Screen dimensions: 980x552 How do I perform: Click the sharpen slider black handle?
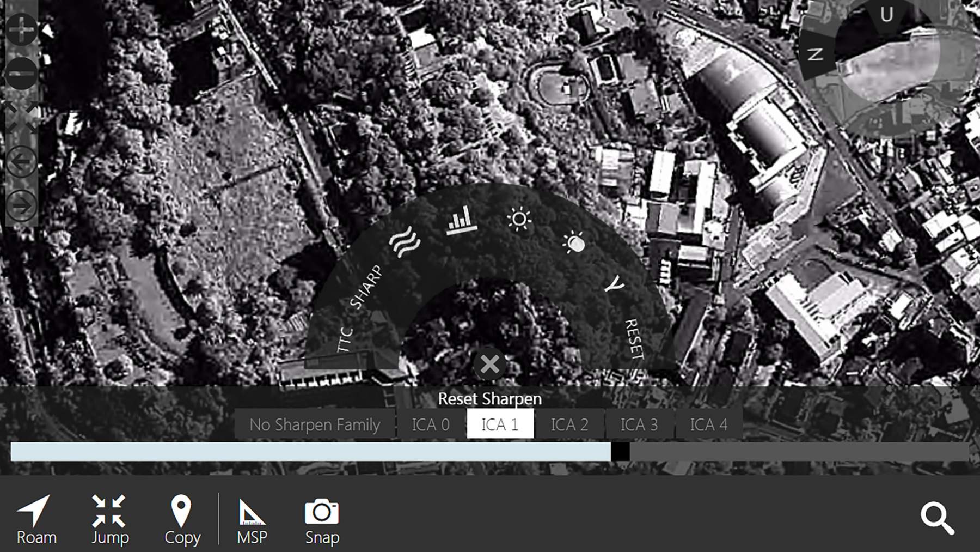(x=620, y=452)
